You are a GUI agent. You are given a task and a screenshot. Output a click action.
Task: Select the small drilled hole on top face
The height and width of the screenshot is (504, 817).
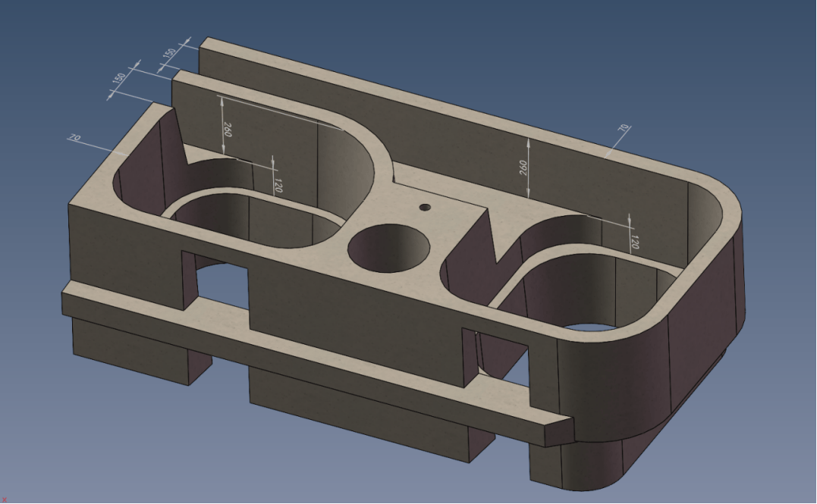[x=425, y=207]
